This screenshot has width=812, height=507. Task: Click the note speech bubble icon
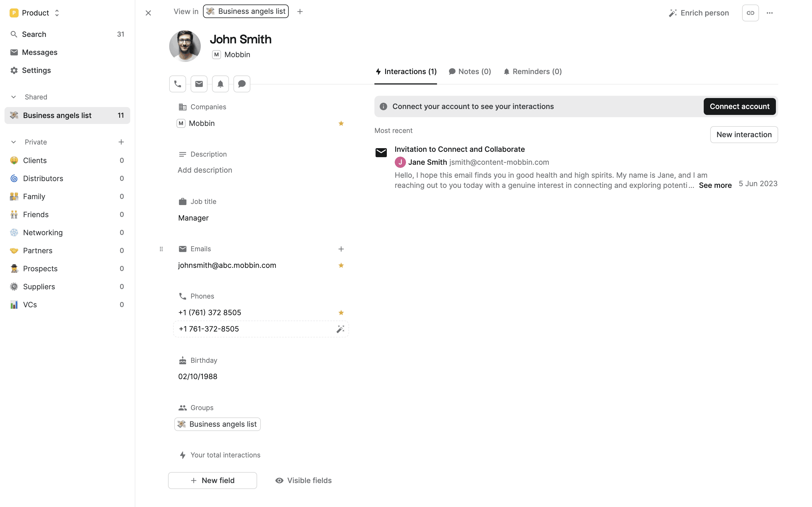pyautogui.click(x=242, y=84)
